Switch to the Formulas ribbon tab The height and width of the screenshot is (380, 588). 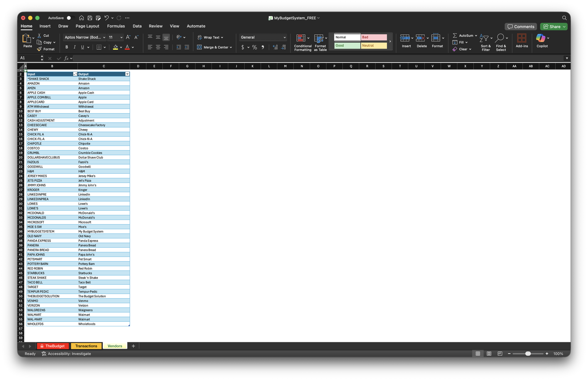tap(116, 26)
